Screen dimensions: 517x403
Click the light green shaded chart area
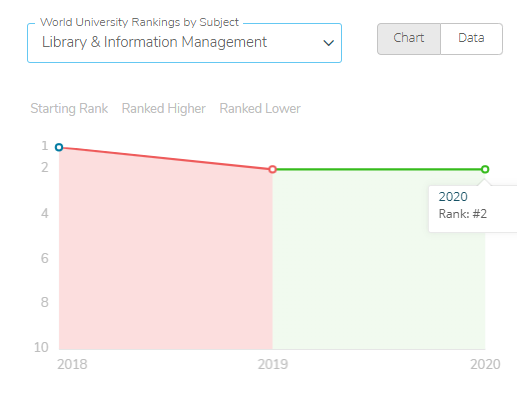[350, 260]
